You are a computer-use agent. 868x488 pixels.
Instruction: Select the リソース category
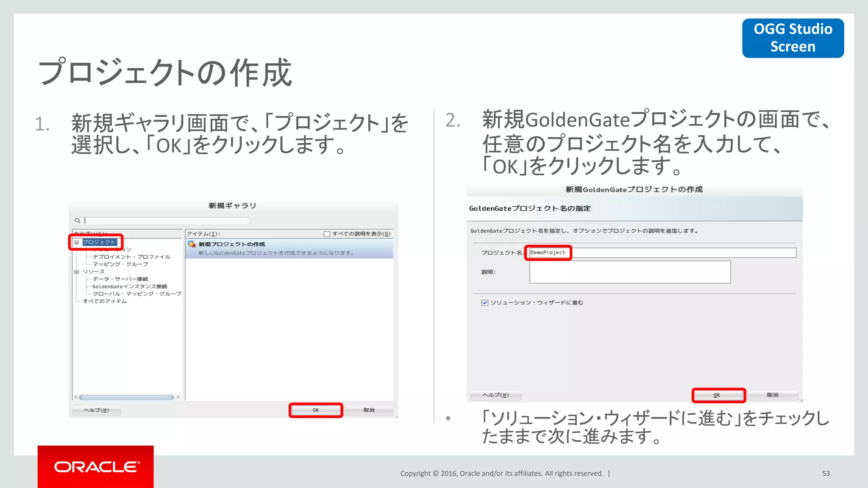pyautogui.click(x=94, y=272)
